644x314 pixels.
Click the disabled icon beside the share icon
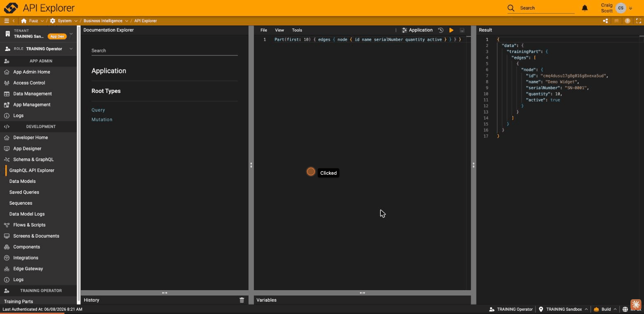pyautogui.click(x=616, y=21)
